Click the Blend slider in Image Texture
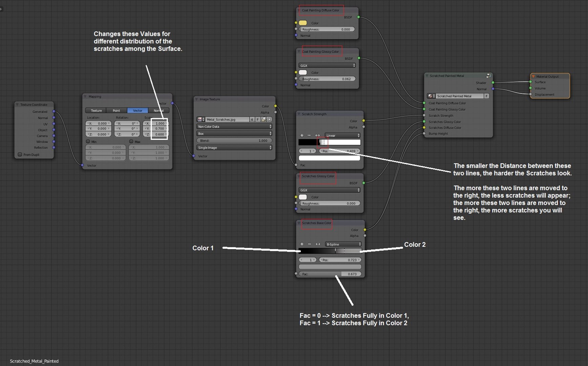Viewport: 588px width, 366px height. pos(234,140)
